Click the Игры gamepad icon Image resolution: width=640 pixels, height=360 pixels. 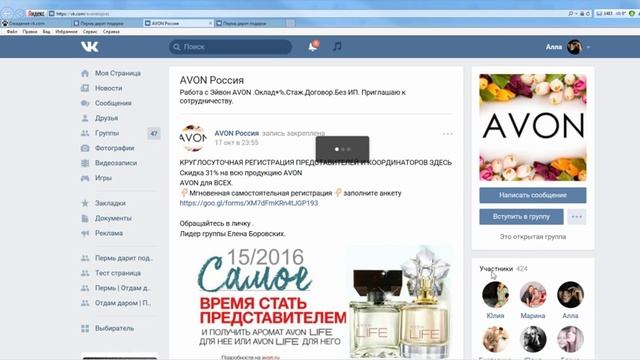pyautogui.click(x=85, y=178)
